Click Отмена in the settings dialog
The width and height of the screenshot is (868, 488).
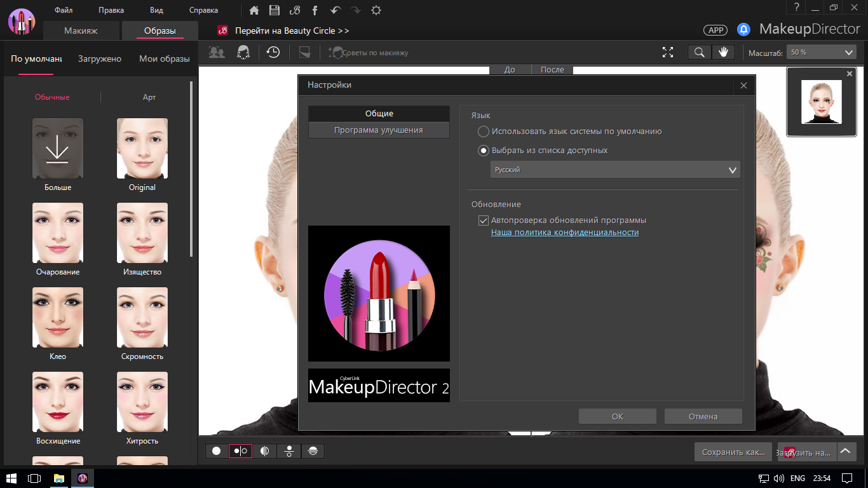703,416
